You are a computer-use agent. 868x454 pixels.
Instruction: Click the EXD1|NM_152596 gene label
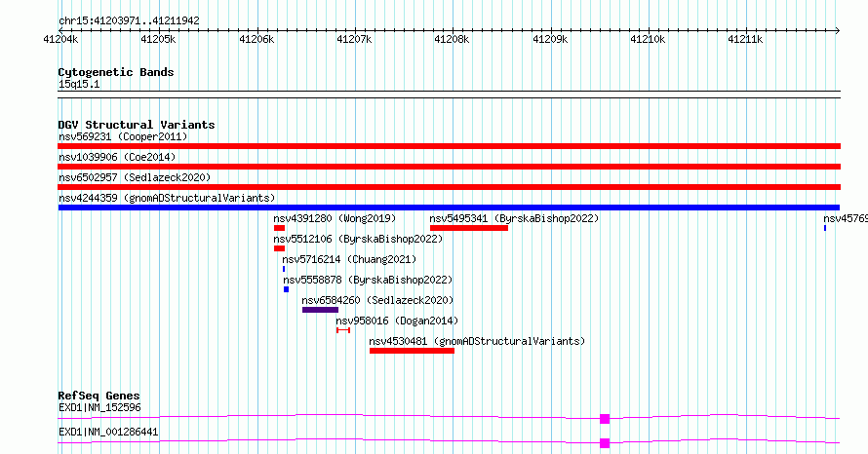[x=99, y=407]
